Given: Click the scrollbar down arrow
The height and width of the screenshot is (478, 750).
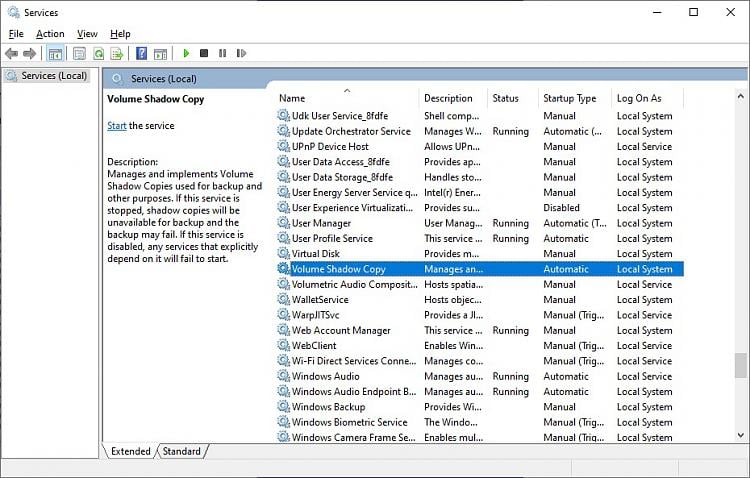Looking at the screenshot, I should click(740, 435).
